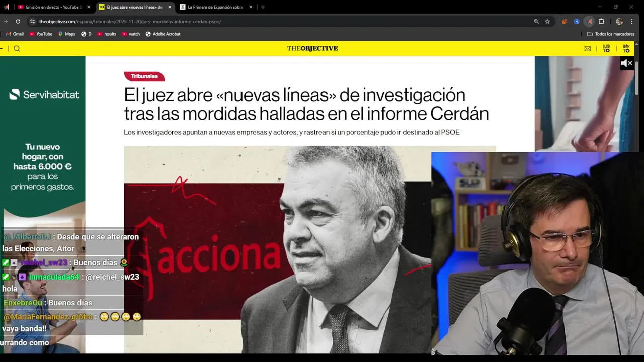Reload the current page
The width and height of the screenshot is (644, 362).
coord(18,22)
